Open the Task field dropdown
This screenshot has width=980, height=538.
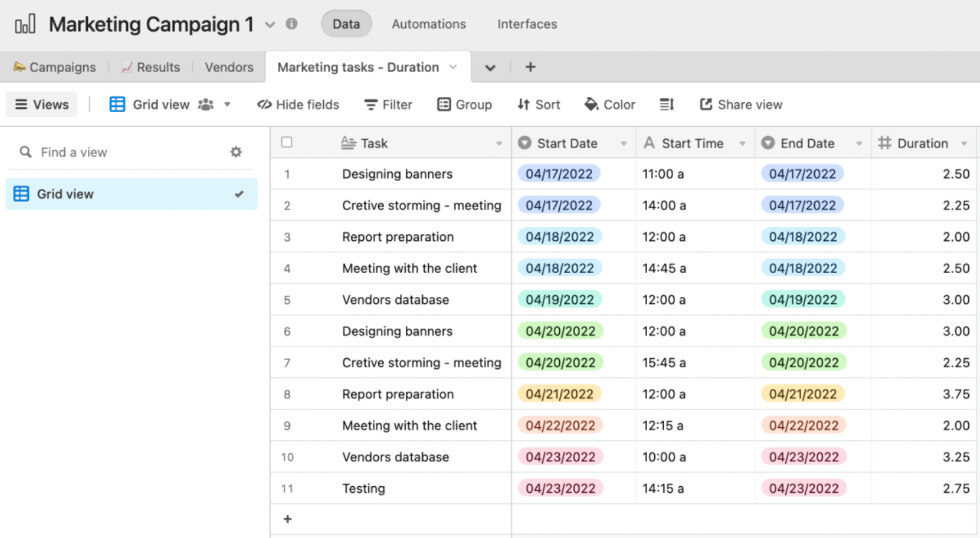pos(500,142)
